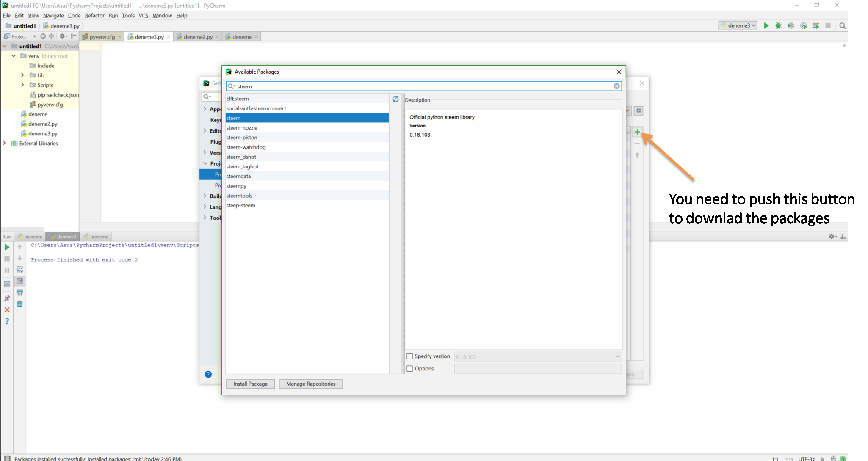The width and height of the screenshot is (868, 461).
Task: Select steep-steem package
Action: pos(307,206)
